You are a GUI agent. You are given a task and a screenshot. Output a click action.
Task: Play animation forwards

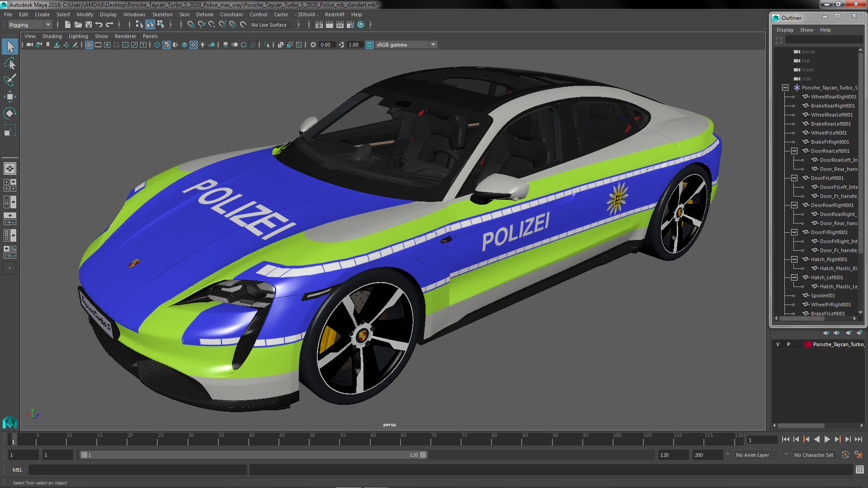pos(827,439)
